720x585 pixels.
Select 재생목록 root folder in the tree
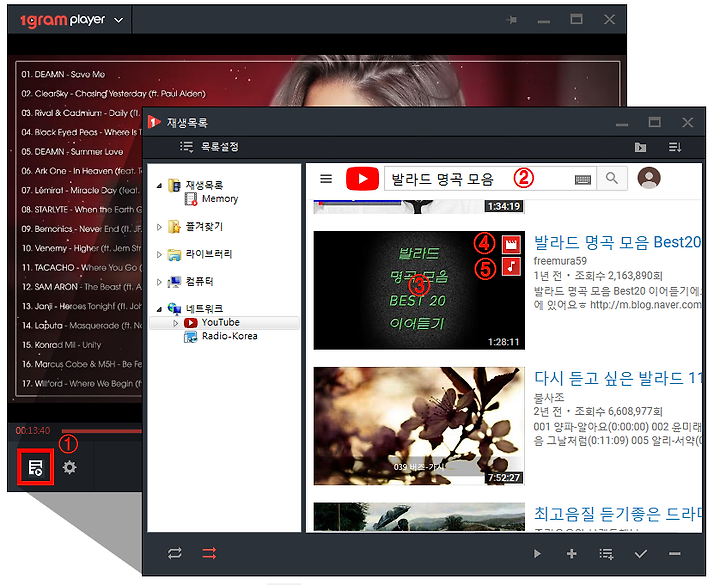point(204,185)
